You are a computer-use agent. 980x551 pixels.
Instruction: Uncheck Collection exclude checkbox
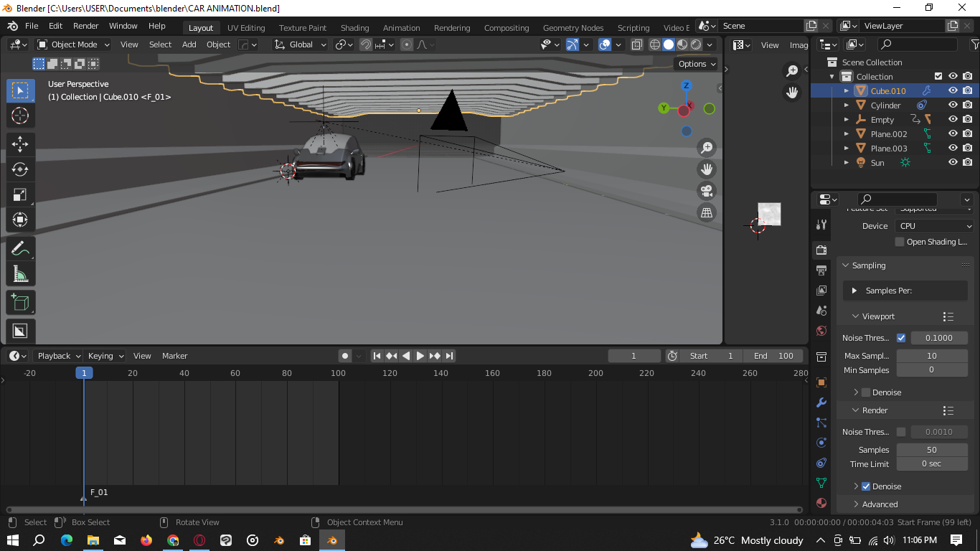coord(938,76)
